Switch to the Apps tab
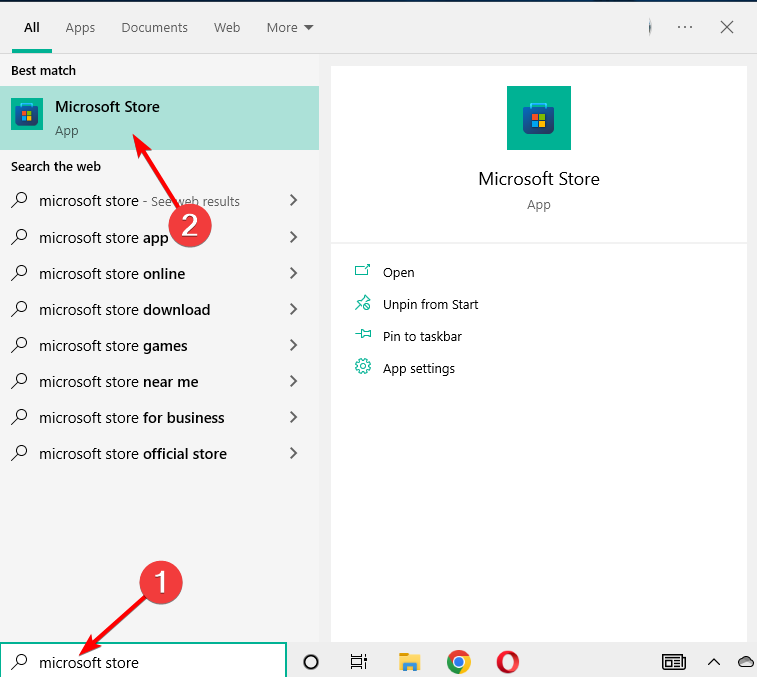The height and width of the screenshot is (677, 757). click(x=80, y=28)
